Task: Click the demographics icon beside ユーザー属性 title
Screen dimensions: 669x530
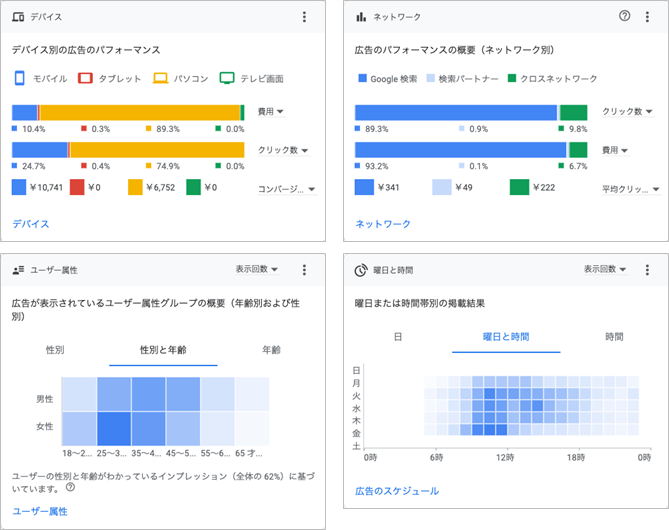Action: tap(18, 270)
